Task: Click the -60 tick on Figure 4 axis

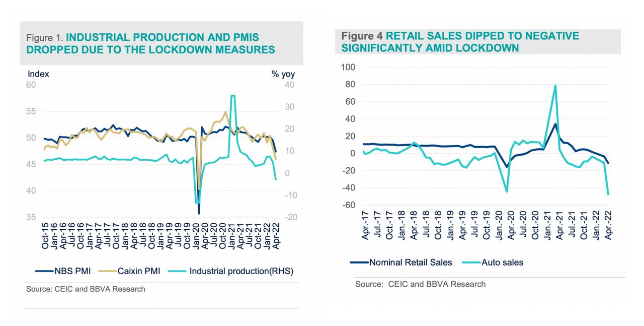Action: pyautogui.click(x=347, y=206)
